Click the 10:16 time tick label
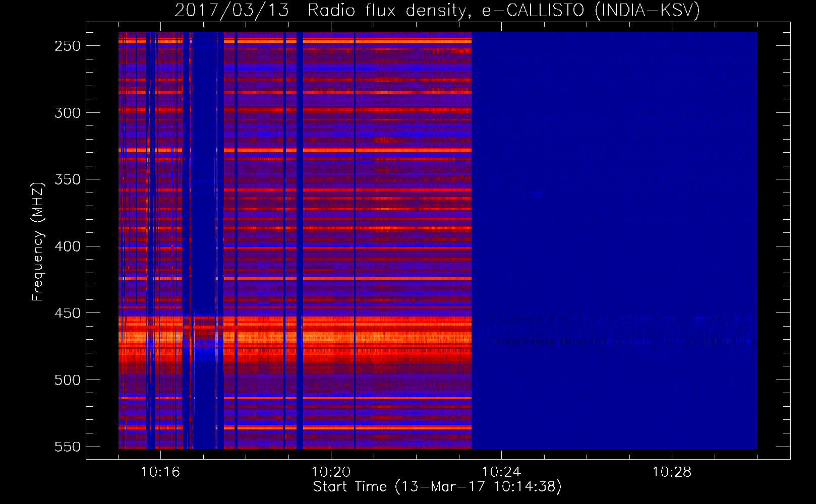Viewport: 816px width, 504px height. (160, 472)
